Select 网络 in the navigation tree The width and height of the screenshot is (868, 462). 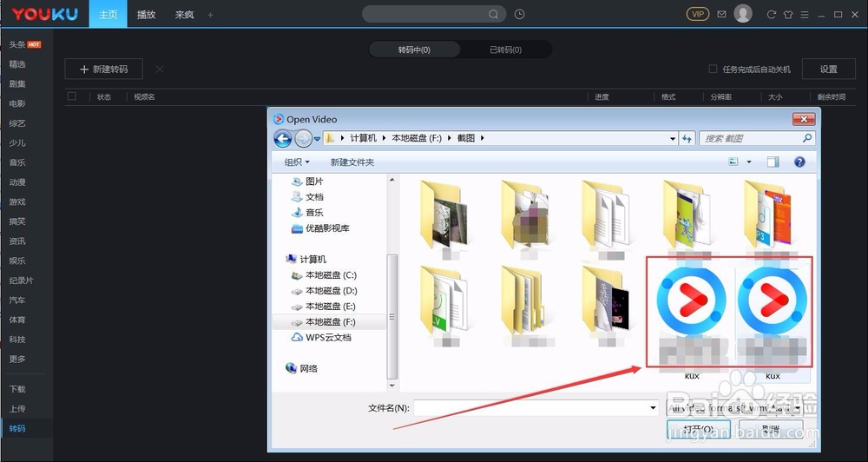pyautogui.click(x=308, y=368)
